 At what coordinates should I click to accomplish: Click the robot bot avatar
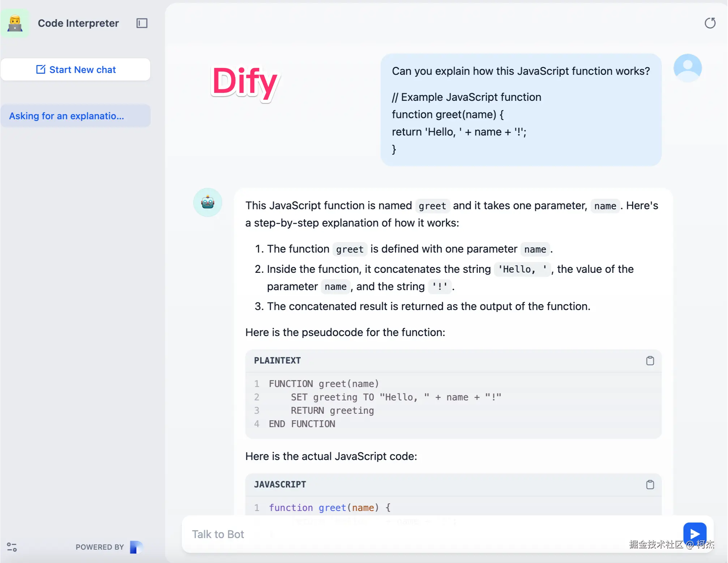coord(207,202)
